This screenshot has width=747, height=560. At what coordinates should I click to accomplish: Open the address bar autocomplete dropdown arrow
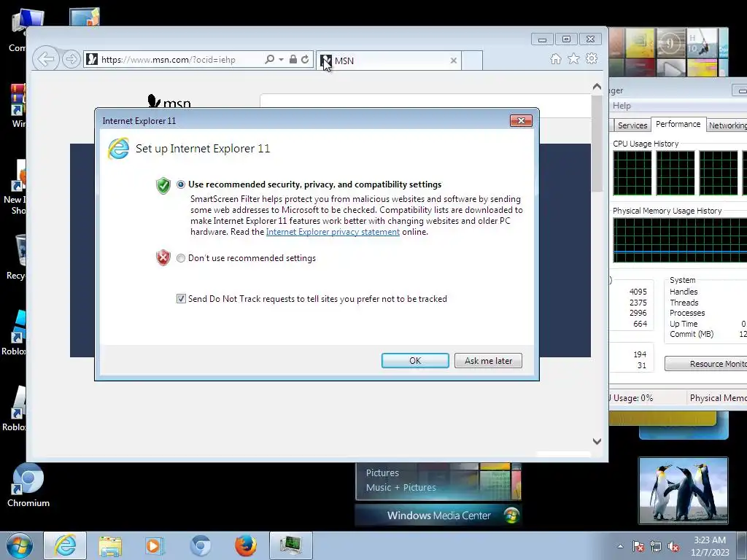pos(281,60)
